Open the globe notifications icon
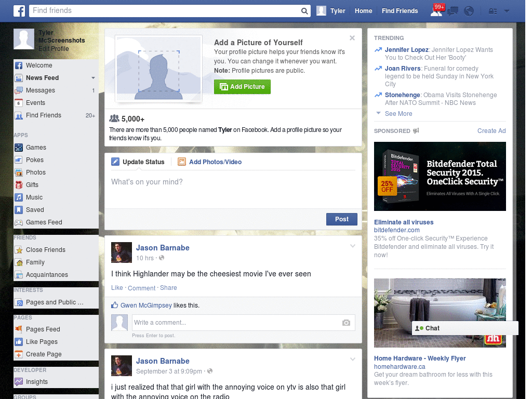 point(469,11)
